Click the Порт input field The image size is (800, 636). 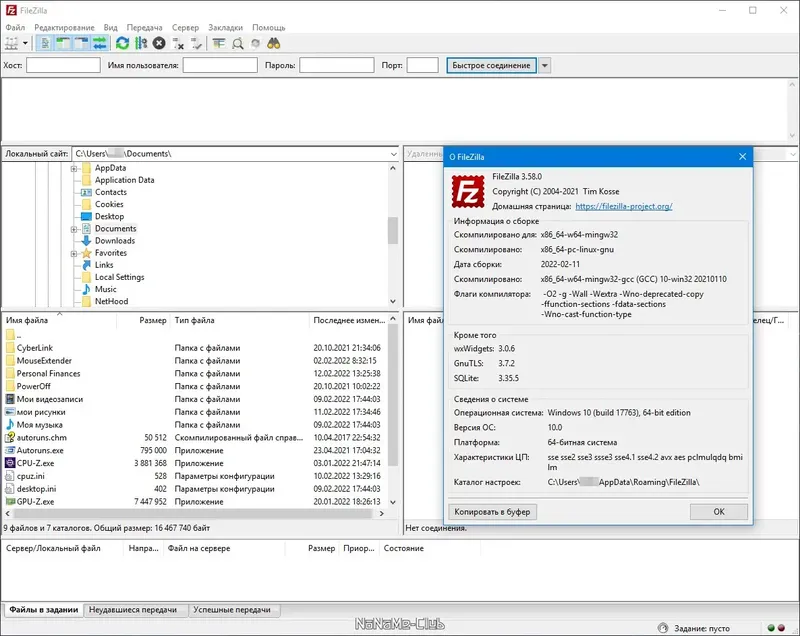(422, 65)
